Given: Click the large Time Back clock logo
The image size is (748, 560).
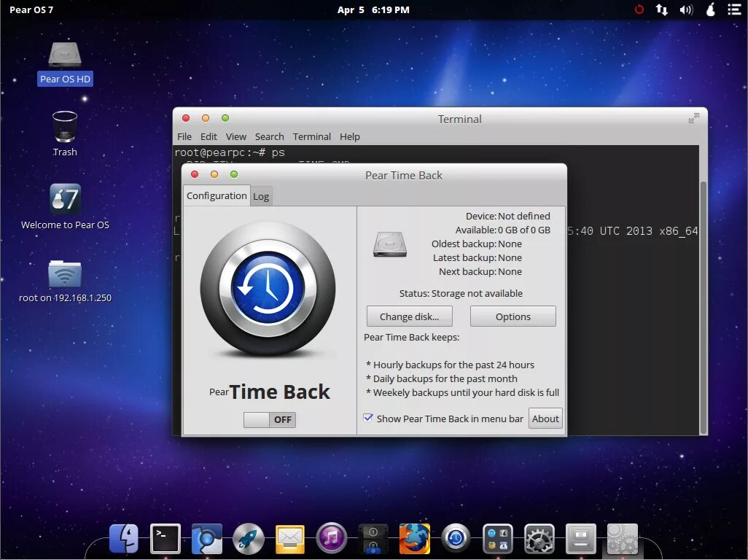Looking at the screenshot, I should coord(268,289).
